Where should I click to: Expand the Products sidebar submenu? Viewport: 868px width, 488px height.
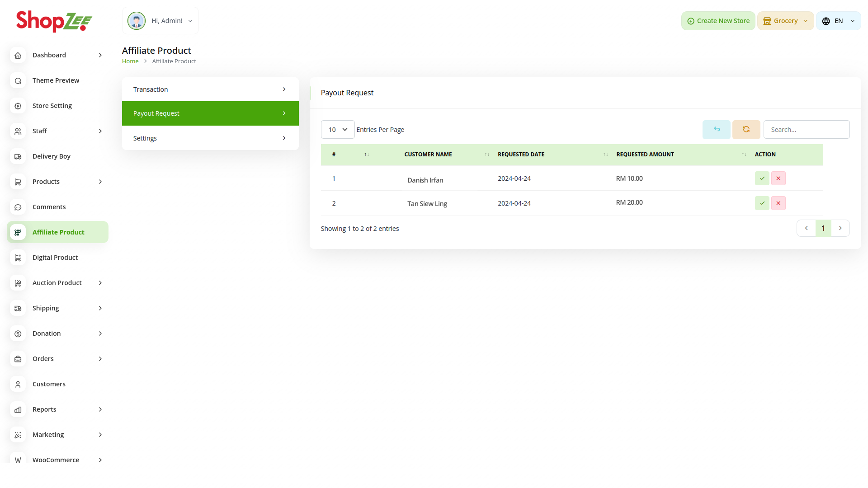pos(100,182)
